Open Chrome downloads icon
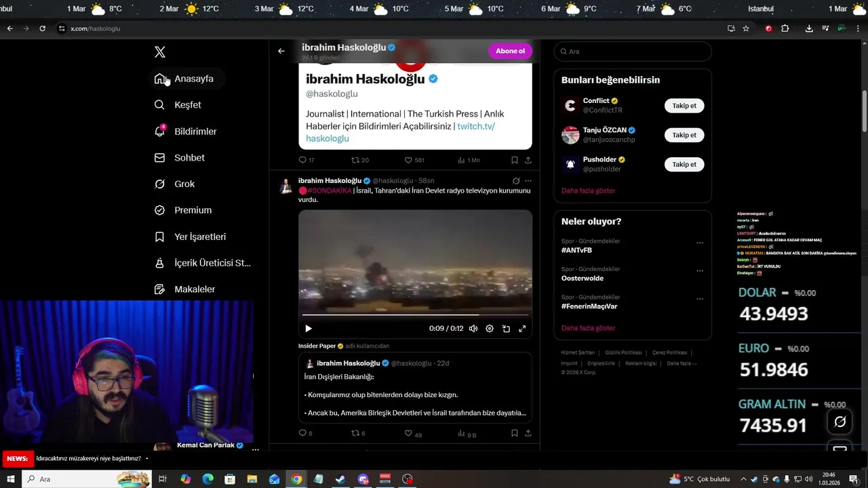 [809, 28]
